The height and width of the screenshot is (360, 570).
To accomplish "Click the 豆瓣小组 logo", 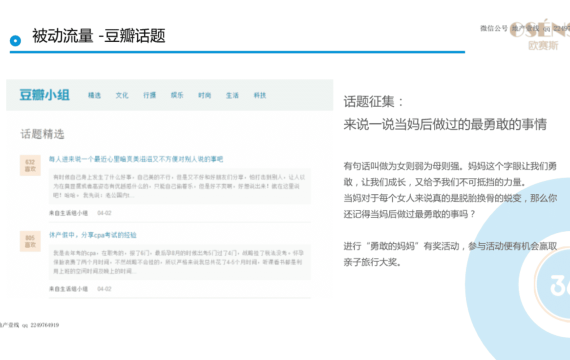I will point(44,95).
